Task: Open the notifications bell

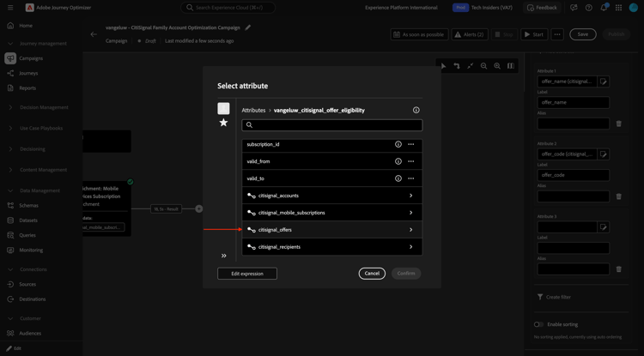Action: pyautogui.click(x=604, y=8)
